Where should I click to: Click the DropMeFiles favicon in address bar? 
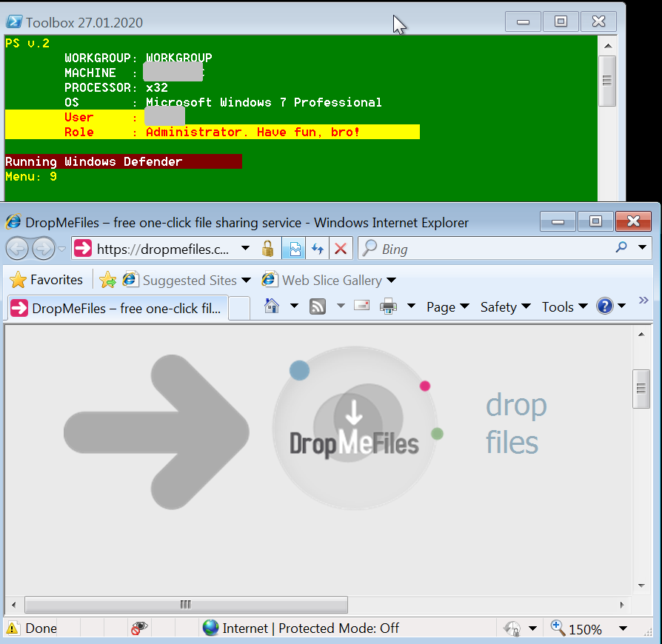83,248
